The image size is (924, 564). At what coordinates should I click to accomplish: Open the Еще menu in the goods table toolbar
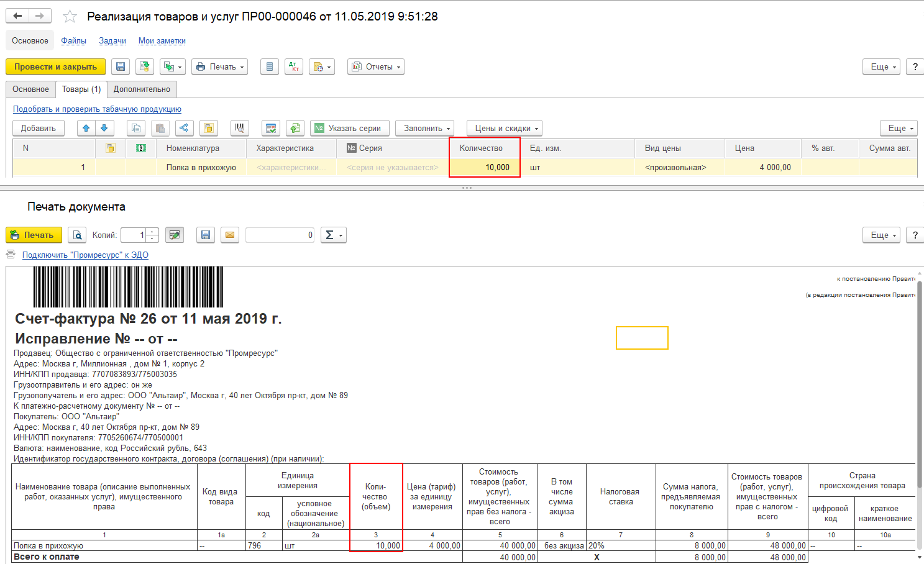899,128
